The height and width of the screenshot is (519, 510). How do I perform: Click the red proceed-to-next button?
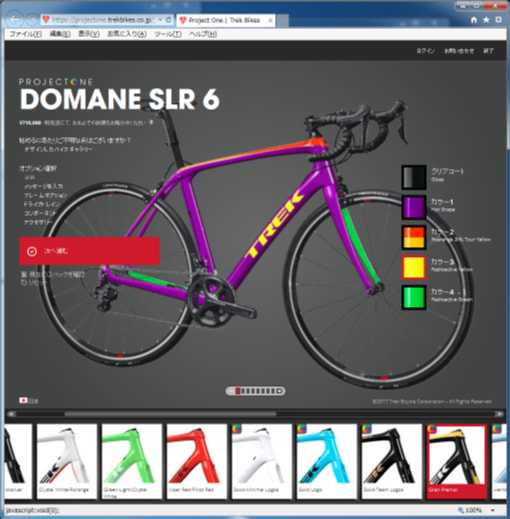(x=89, y=251)
